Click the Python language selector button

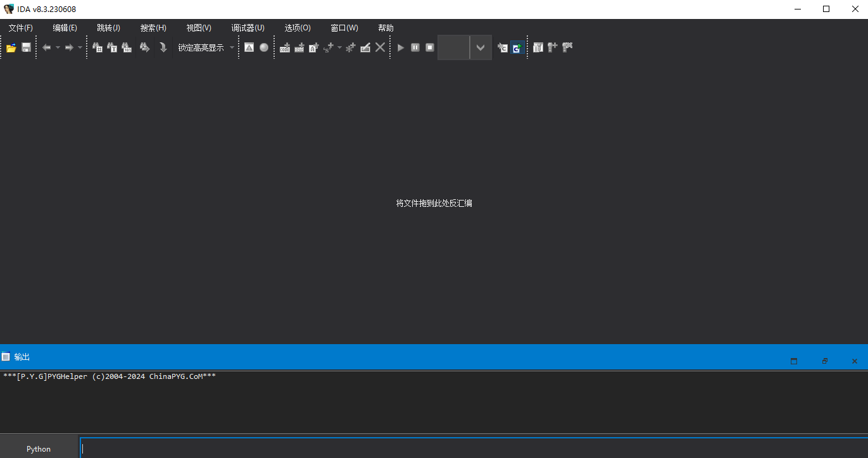click(x=39, y=449)
